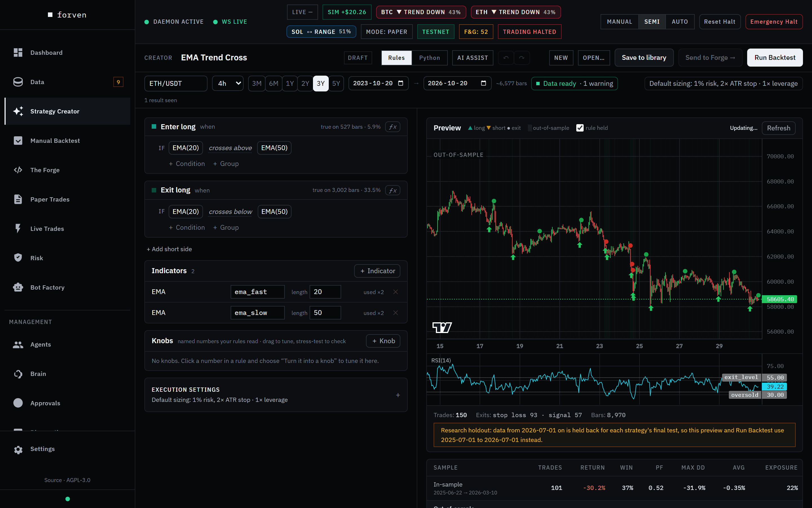This screenshot has width=812, height=508.
Task: Open the Bot Factory robot icon
Action: 18,287
